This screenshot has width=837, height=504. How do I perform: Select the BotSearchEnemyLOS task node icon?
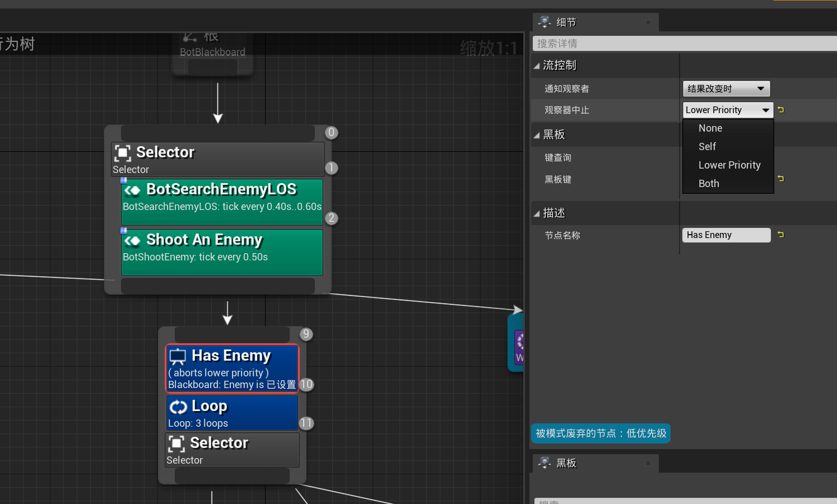[x=132, y=190]
